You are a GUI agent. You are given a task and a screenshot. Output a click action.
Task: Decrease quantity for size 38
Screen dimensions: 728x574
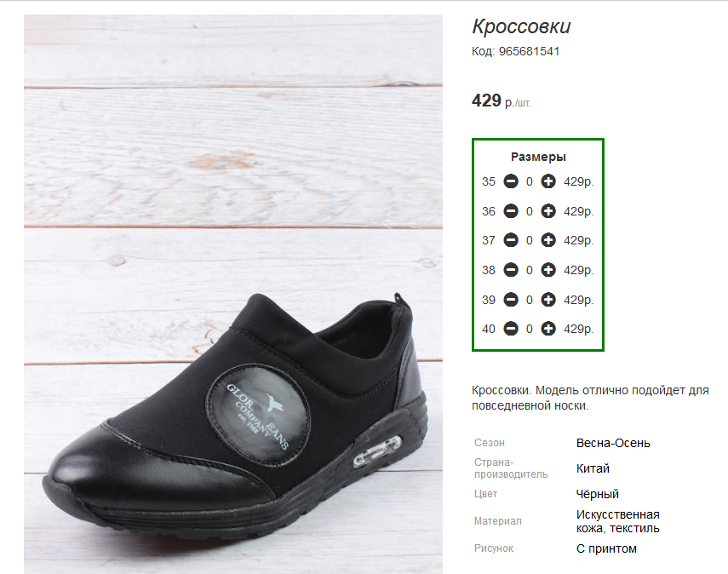pos(511,270)
